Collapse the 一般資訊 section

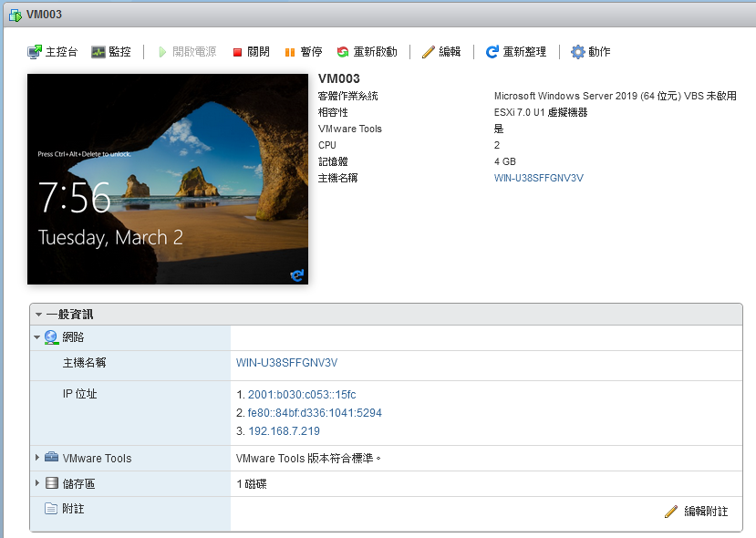click(38, 315)
